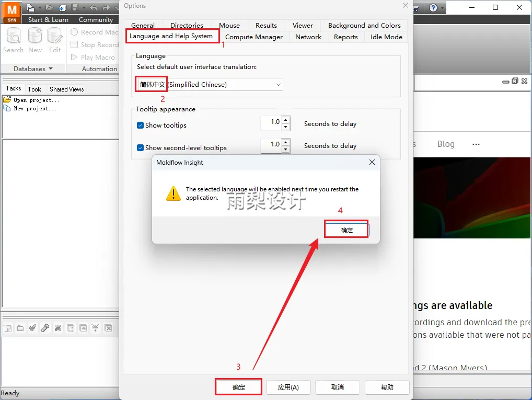Open the Reports tab in Options
532x400 pixels.
(346, 37)
